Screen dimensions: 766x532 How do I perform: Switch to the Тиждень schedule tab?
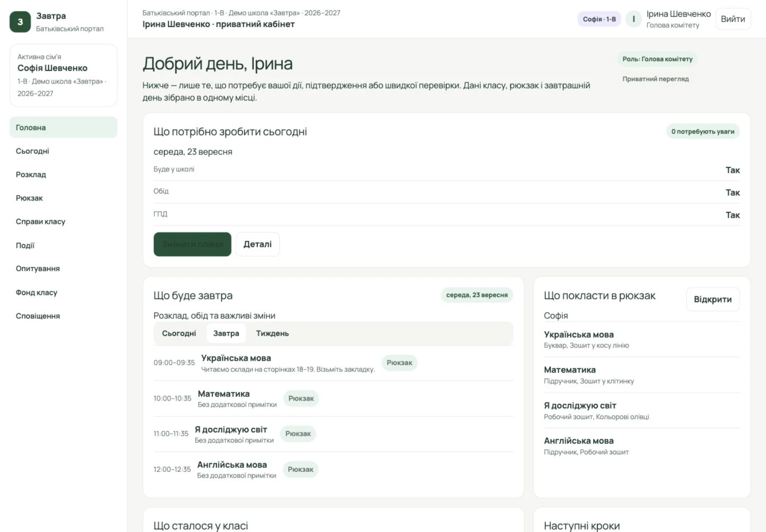pyautogui.click(x=272, y=334)
